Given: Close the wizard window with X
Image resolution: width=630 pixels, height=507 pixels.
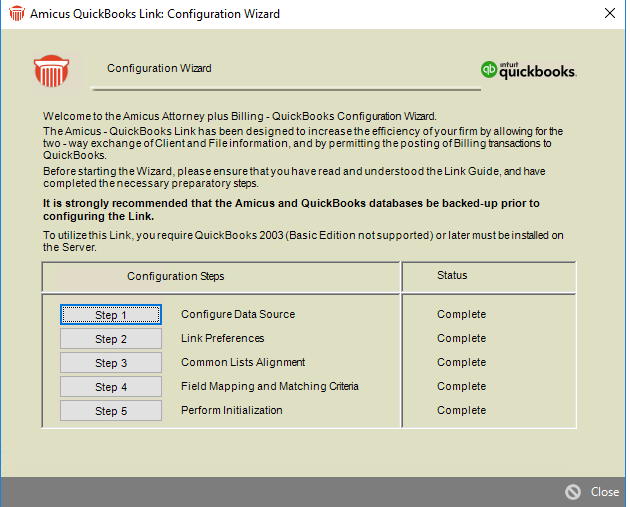Looking at the screenshot, I should 610,13.
